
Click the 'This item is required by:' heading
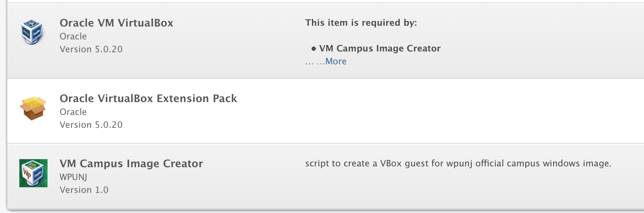click(361, 23)
